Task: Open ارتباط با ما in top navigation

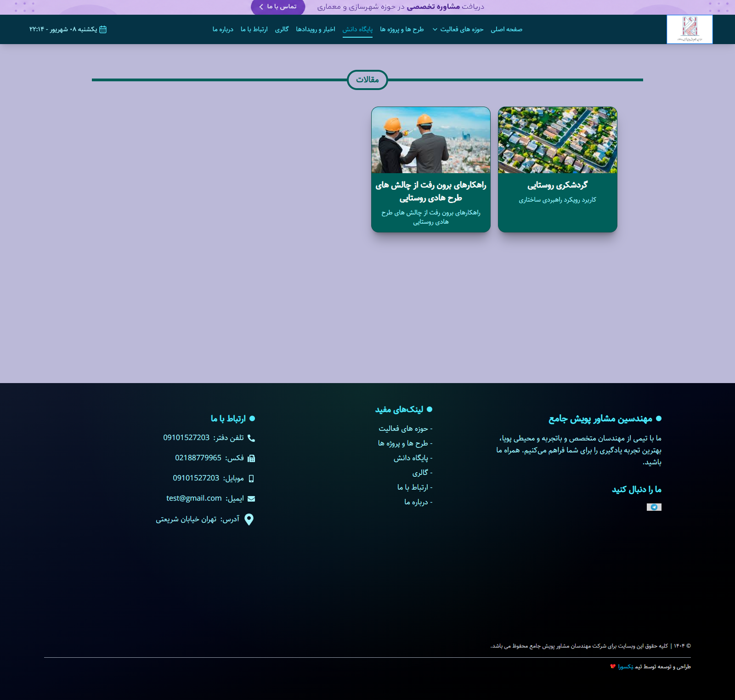Action: coord(254,29)
